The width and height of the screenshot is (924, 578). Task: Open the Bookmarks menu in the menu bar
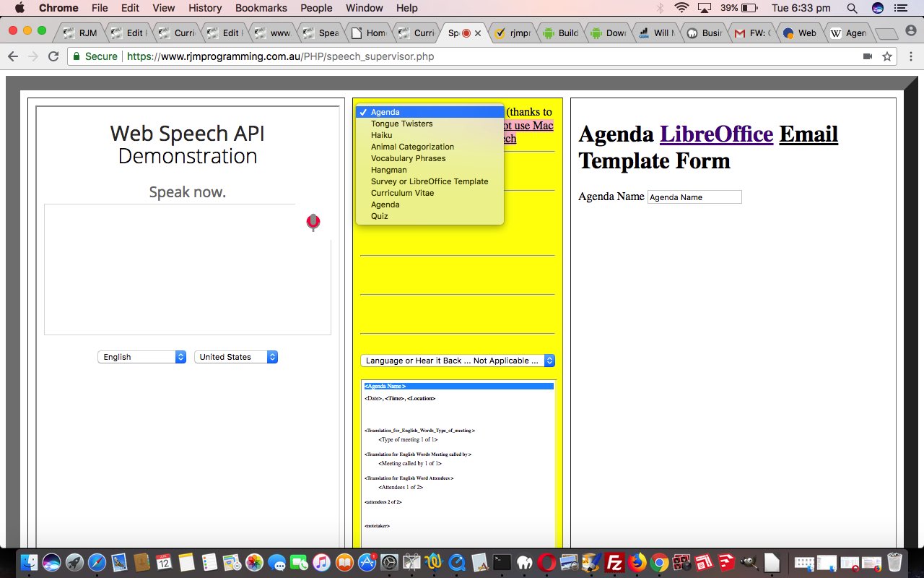261,8
